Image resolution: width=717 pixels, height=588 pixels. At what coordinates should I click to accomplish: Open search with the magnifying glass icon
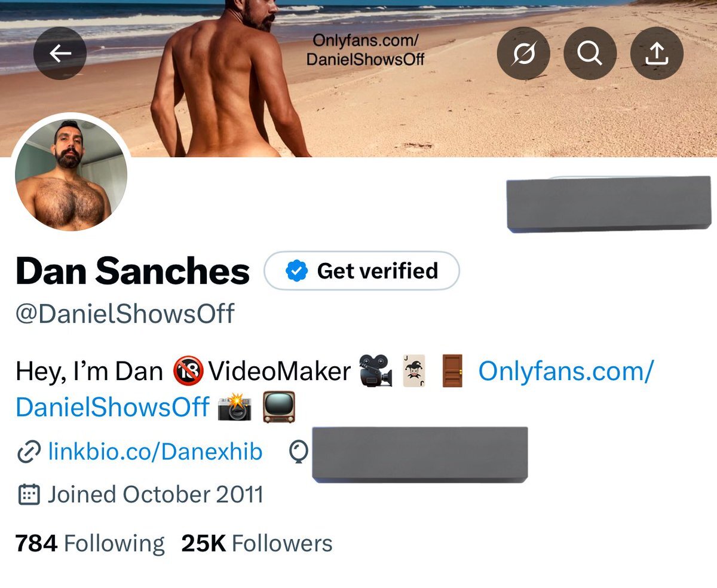[590, 54]
